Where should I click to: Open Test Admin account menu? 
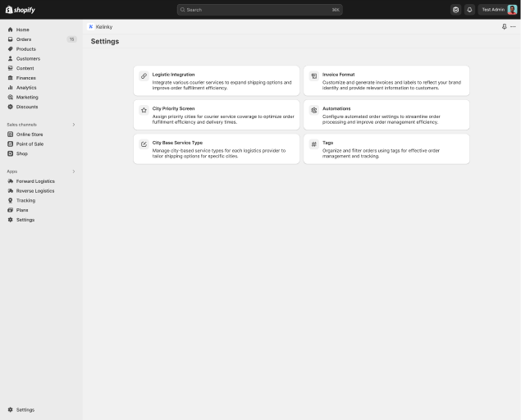pyautogui.click(x=499, y=10)
